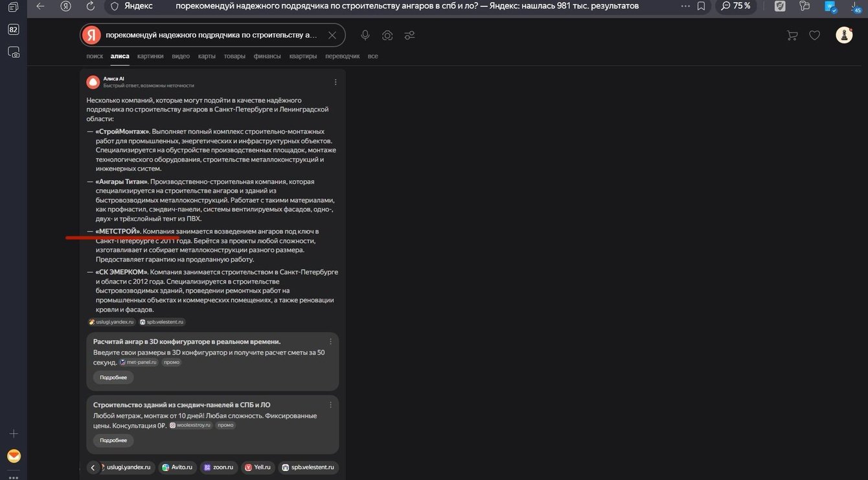Open the zoon.ru source chip
The width and height of the screenshot is (868, 480).
coord(218,467)
